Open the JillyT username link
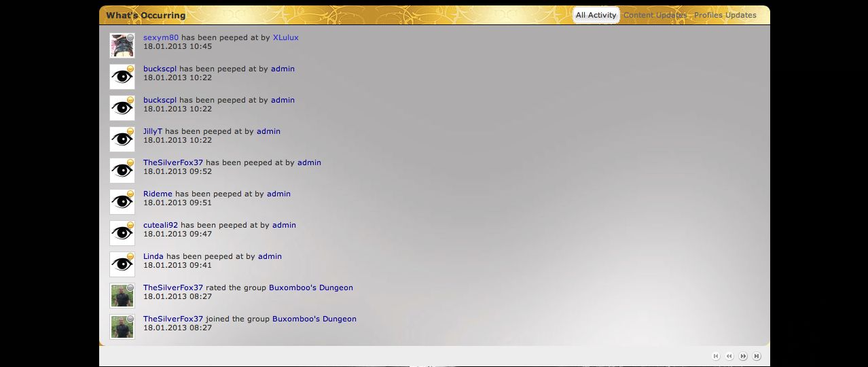This screenshot has height=367, width=868. (153, 131)
